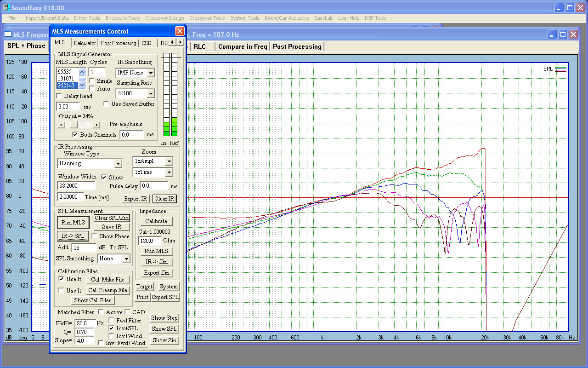Screen dimensions: 588x368
Task: Click the MLS Length list scrollbar thumb
Action: point(82,79)
